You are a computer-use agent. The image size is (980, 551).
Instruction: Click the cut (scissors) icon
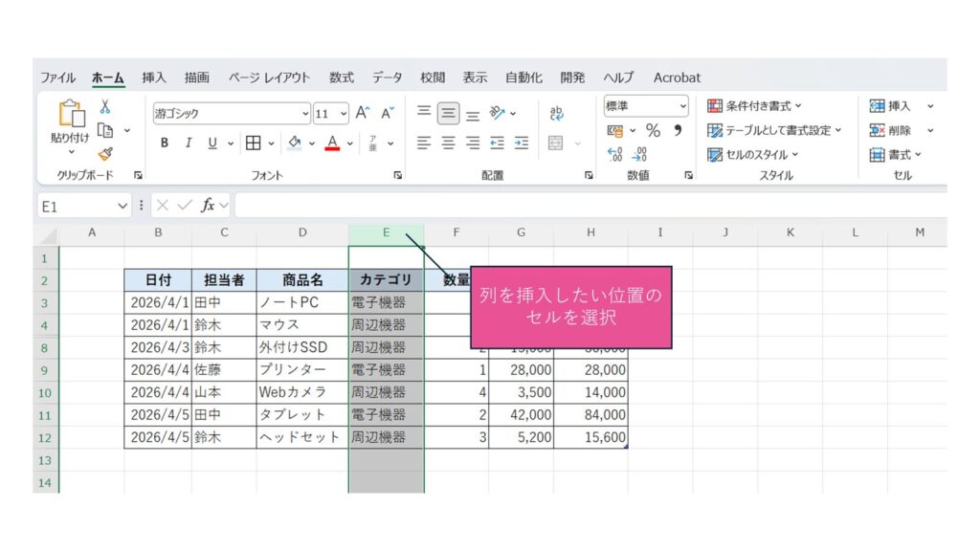(x=105, y=107)
